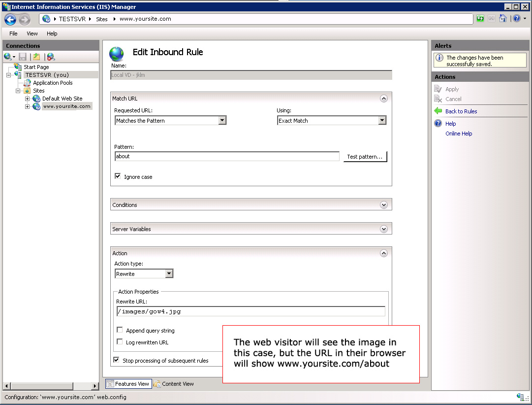The image size is (532, 405).
Task: Click www.yoursite.com in the address breadcrumb
Action: [145, 19]
